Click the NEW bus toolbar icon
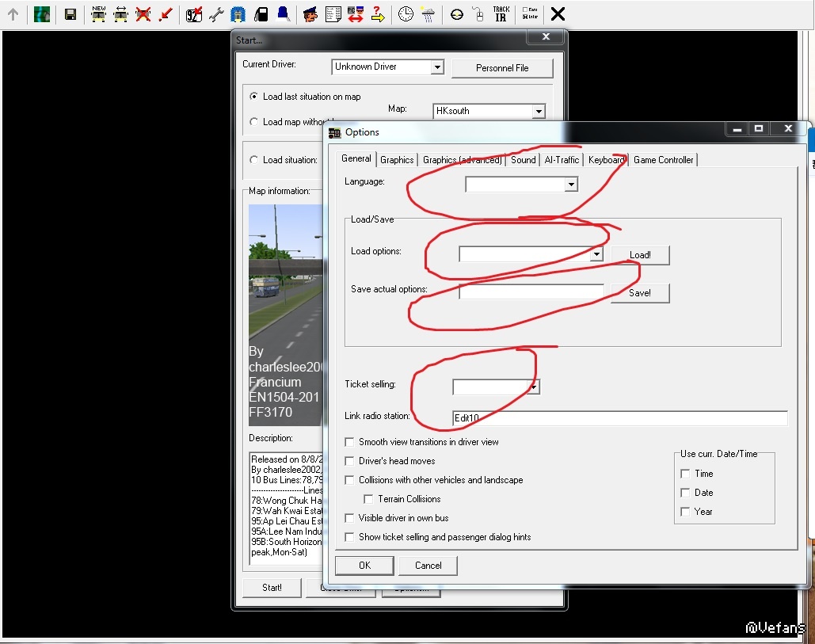Image resolution: width=815 pixels, height=644 pixels. tap(98, 14)
